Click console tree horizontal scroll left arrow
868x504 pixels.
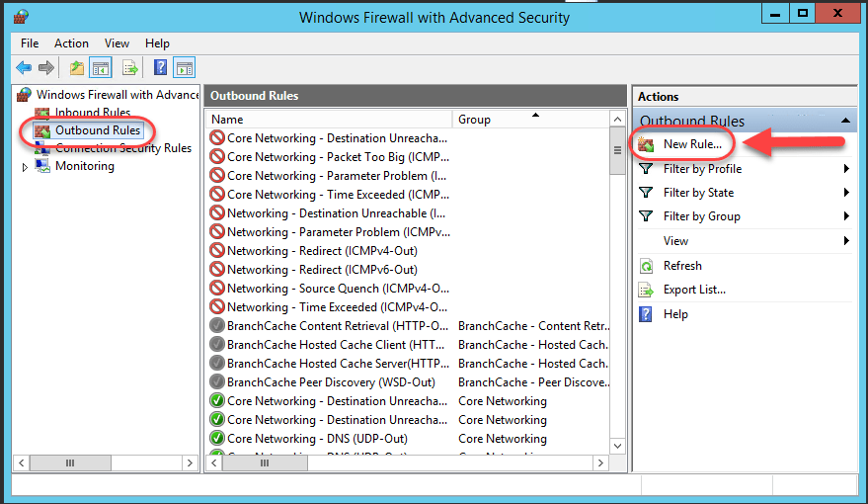[x=22, y=463]
